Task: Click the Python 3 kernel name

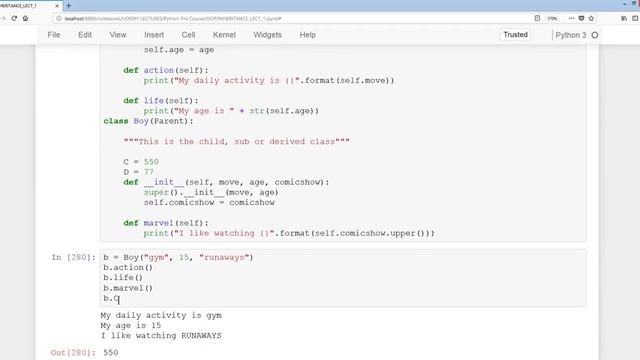Action: tap(571, 35)
